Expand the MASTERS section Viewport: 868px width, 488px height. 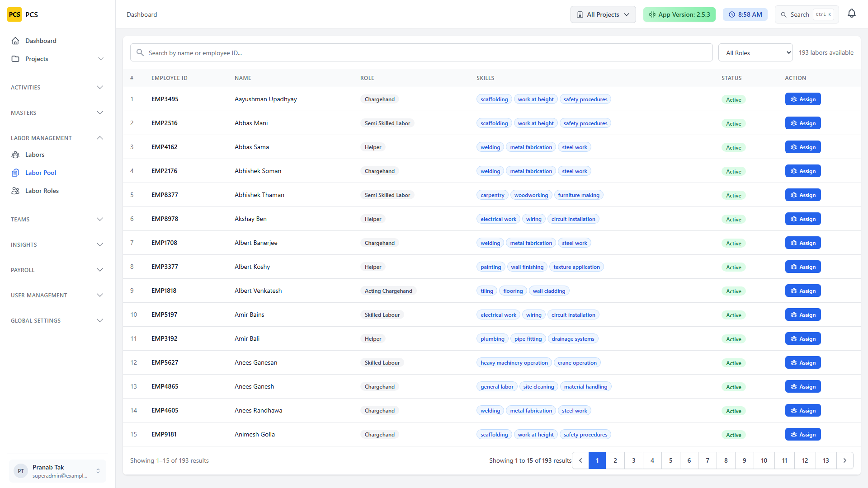57,113
